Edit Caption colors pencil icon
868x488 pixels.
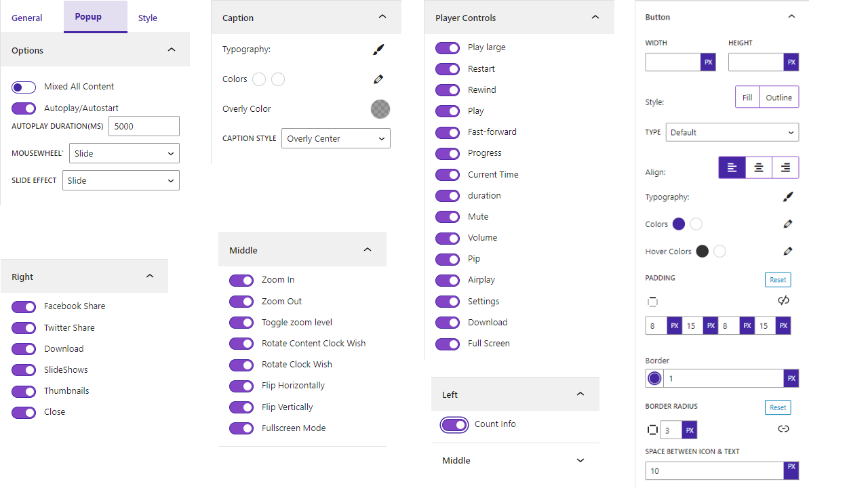(378, 79)
